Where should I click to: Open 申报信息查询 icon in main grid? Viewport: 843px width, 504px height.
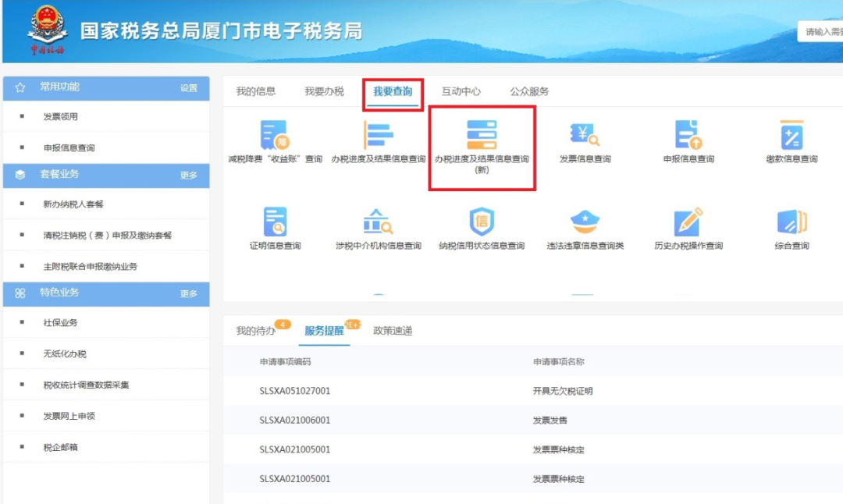click(x=688, y=135)
